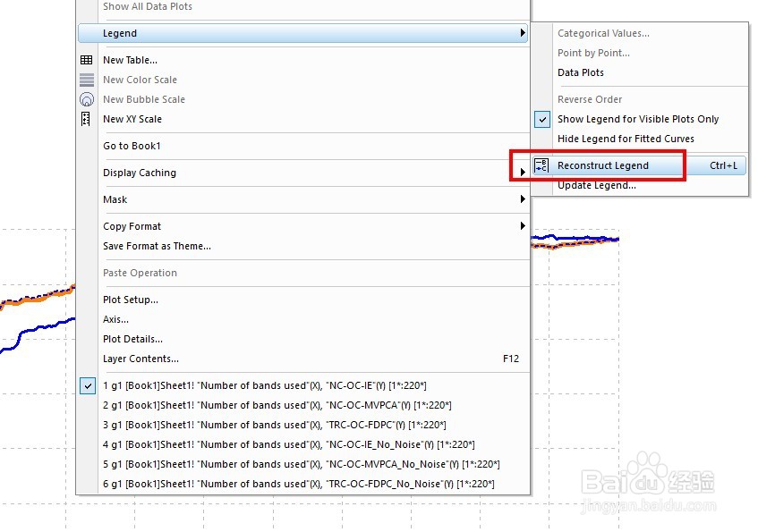Expand the Mask submenu arrow
Screen dimensions: 758x532
pos(523,199)
